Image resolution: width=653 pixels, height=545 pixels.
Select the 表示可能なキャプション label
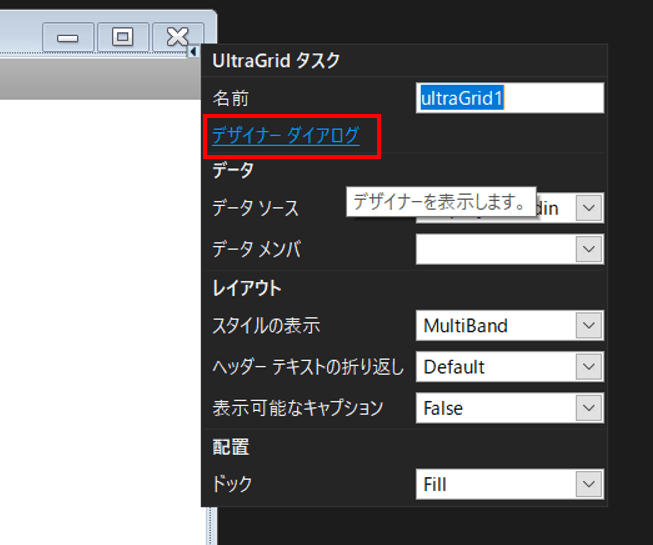click(298, 408)
